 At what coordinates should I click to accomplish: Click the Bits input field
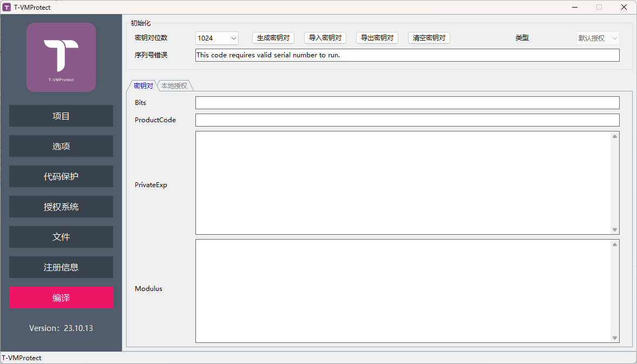408,103
